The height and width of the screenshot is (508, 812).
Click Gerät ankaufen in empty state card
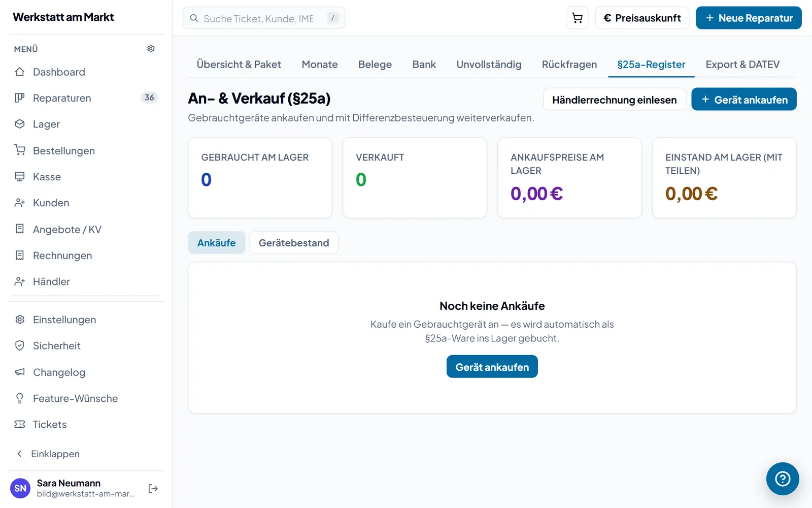click(x=492, y=367)
